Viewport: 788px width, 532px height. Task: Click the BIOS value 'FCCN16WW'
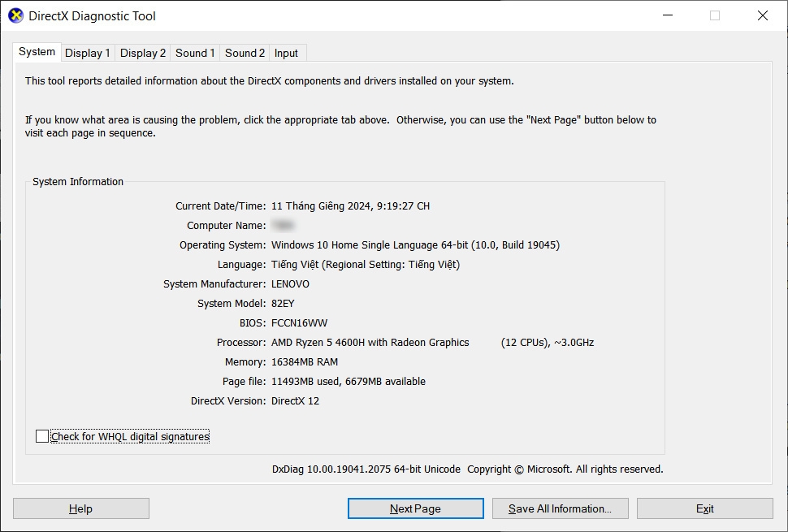pos(300,323)
